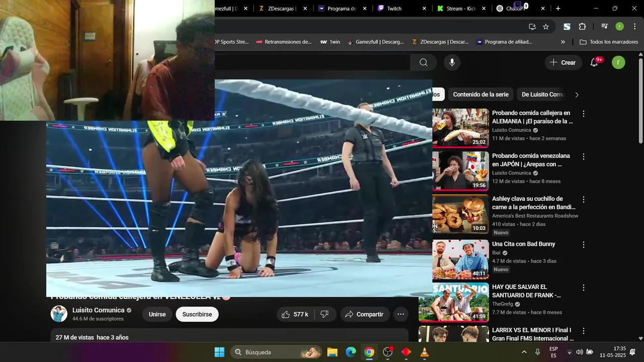The image size is (644, 362).
Task: Show next category chips with the arrow
Action: [577, 95]
